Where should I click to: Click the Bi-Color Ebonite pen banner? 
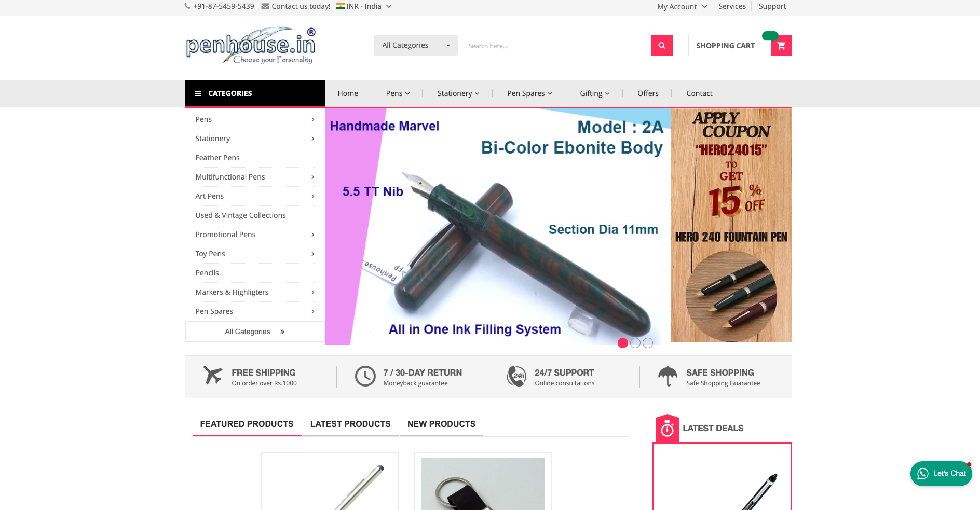click(498, 227)
